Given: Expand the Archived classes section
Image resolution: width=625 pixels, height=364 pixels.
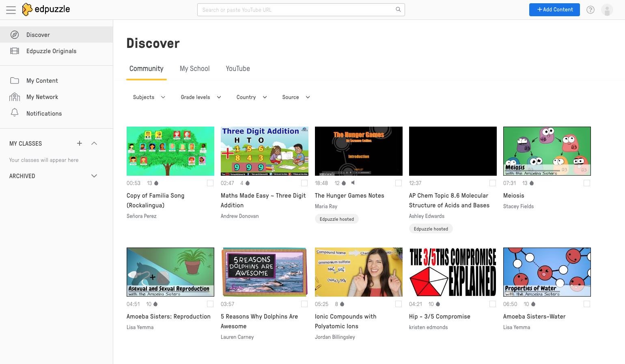Looking at the screenshot, I should (x=94, y=176).
